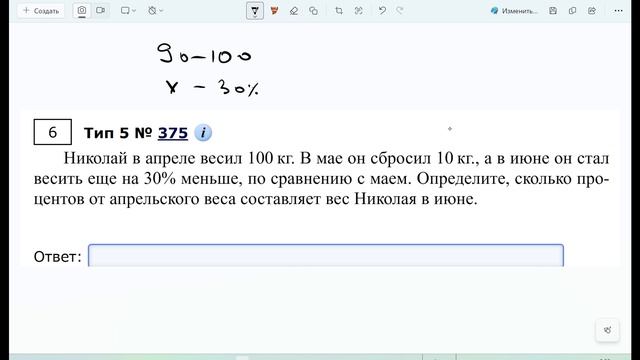Click the text 'Тип 5 №'

pyautogui.click(x=118, y=133)
